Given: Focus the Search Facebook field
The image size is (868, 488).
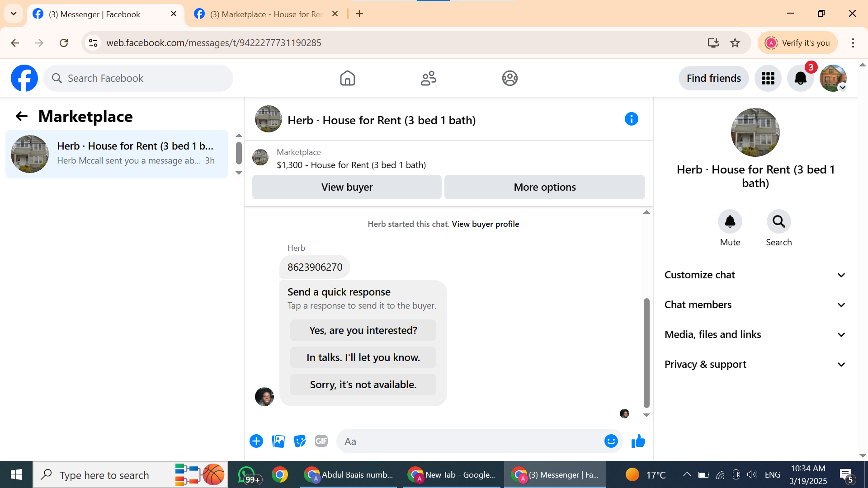Looking at the screenshot, I should 138,78.
